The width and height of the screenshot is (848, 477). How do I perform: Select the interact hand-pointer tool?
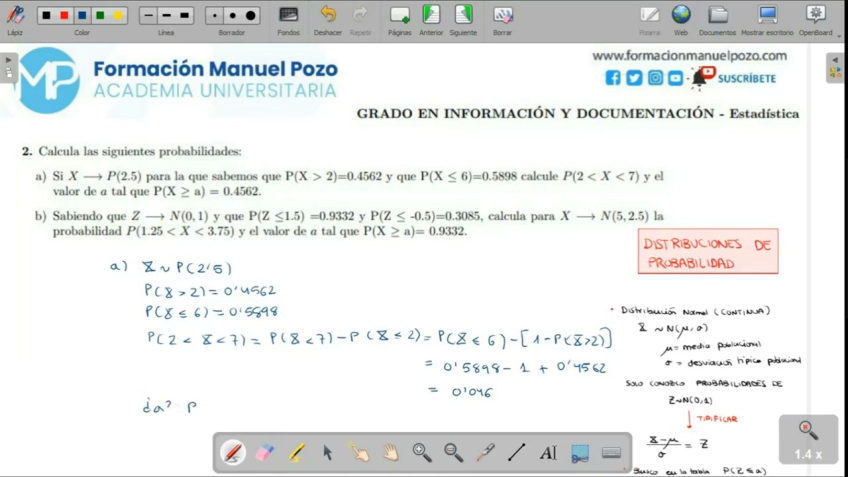point(359,453)
